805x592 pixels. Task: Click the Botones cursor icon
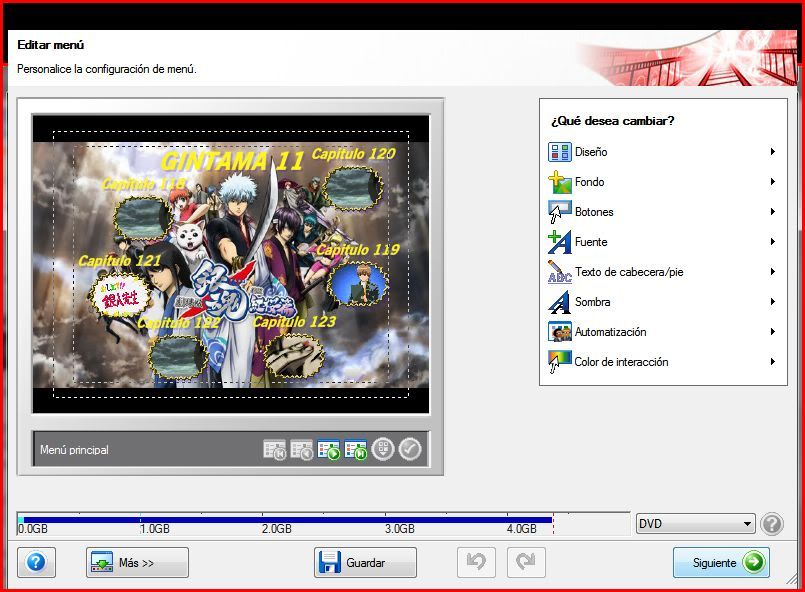tap(560, 212)
